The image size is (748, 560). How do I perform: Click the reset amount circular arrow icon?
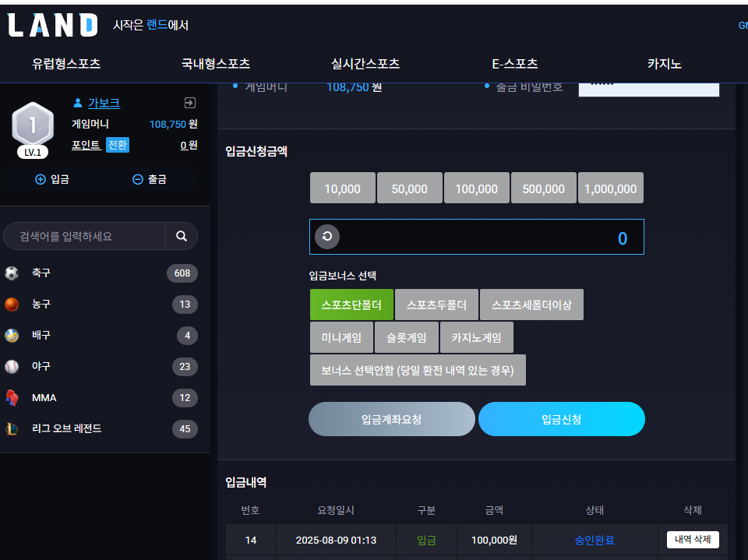pos(327,237)
